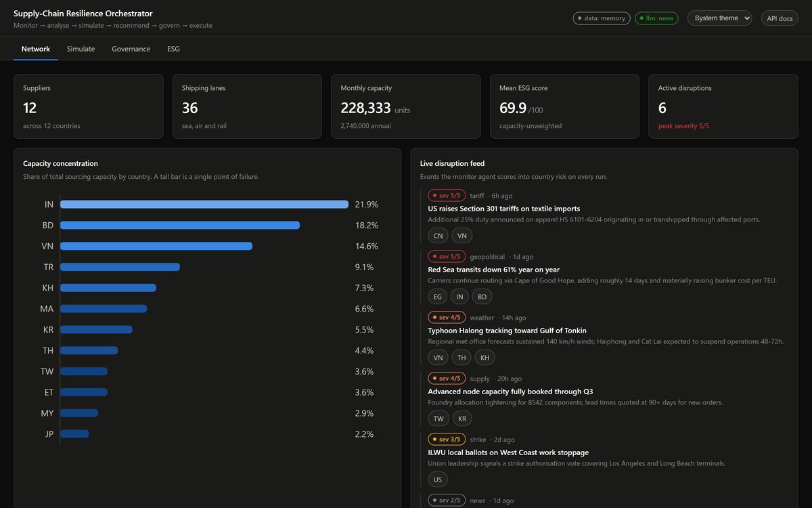Click the TW capacity bar

tap(84, 371)
